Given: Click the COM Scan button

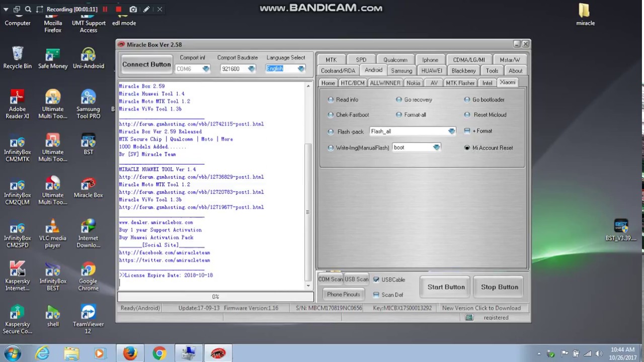Looking at the screenshot, I should click(x=331, y=279).
